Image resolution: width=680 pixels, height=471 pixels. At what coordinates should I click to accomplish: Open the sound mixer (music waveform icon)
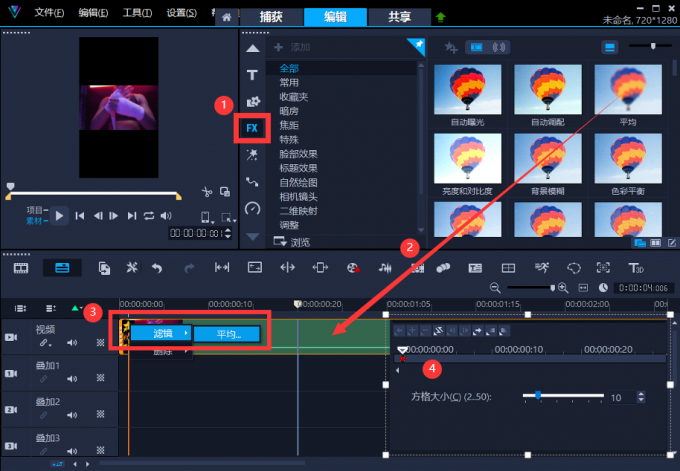click(x=385, y=268)
